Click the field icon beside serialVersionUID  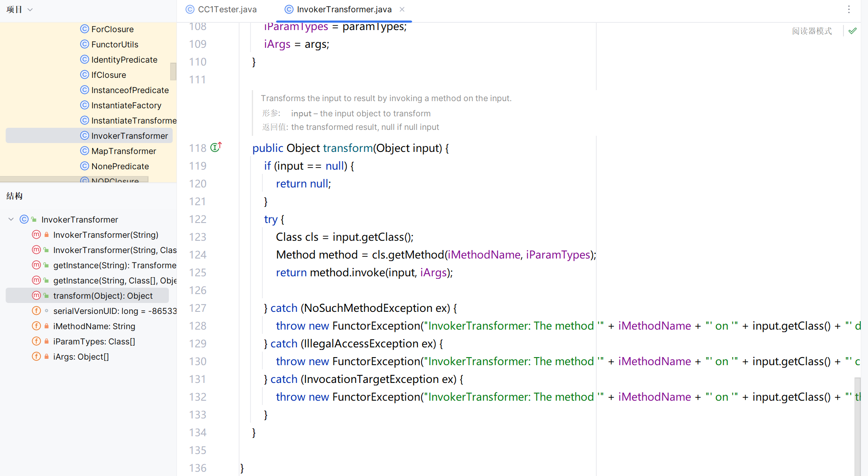[36, 311]
